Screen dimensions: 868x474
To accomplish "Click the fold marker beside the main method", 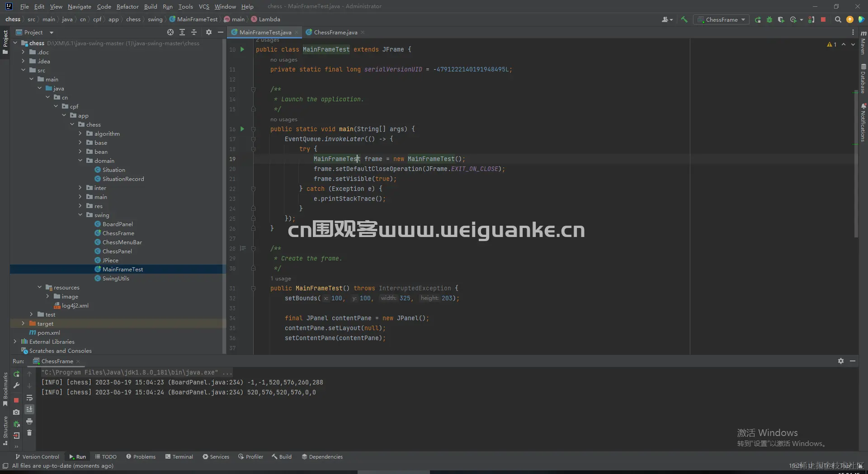I will tap(253, 129).
